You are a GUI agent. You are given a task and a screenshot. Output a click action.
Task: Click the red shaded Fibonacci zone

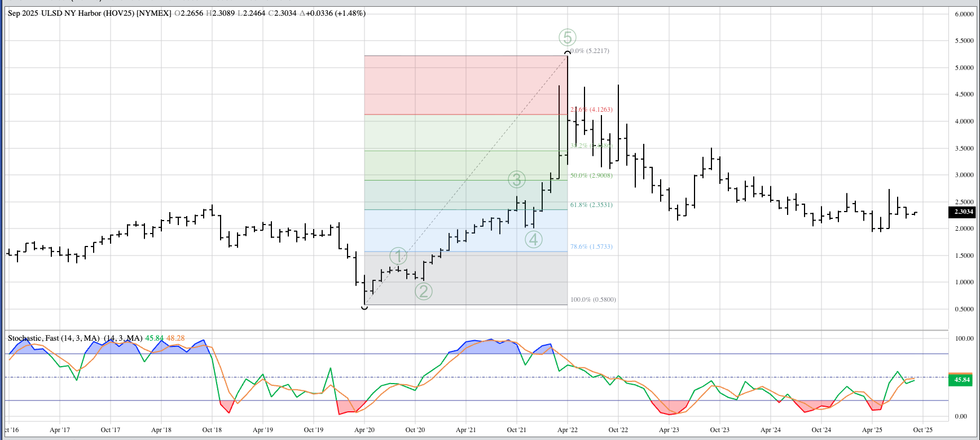click(465, 85)
